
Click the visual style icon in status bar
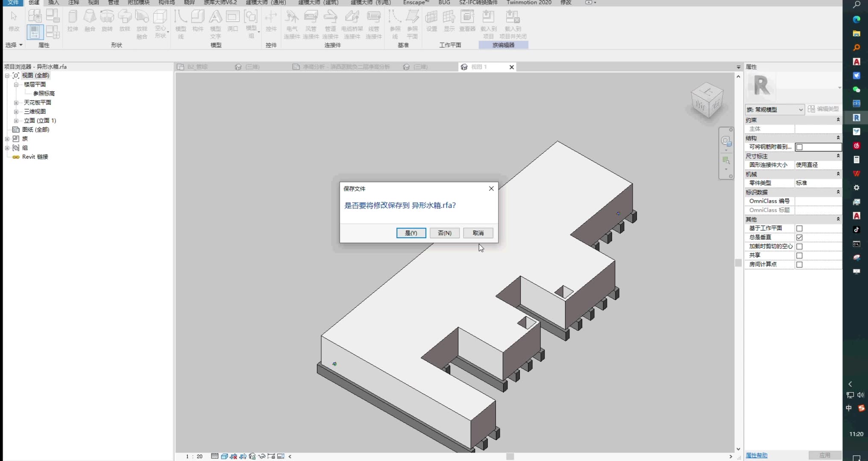pos(224,456)
